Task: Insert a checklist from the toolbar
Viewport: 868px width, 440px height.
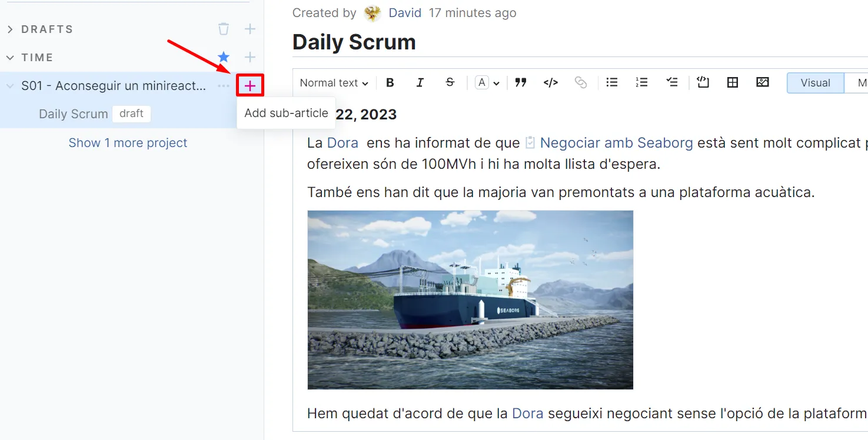Action: (671, 83)
